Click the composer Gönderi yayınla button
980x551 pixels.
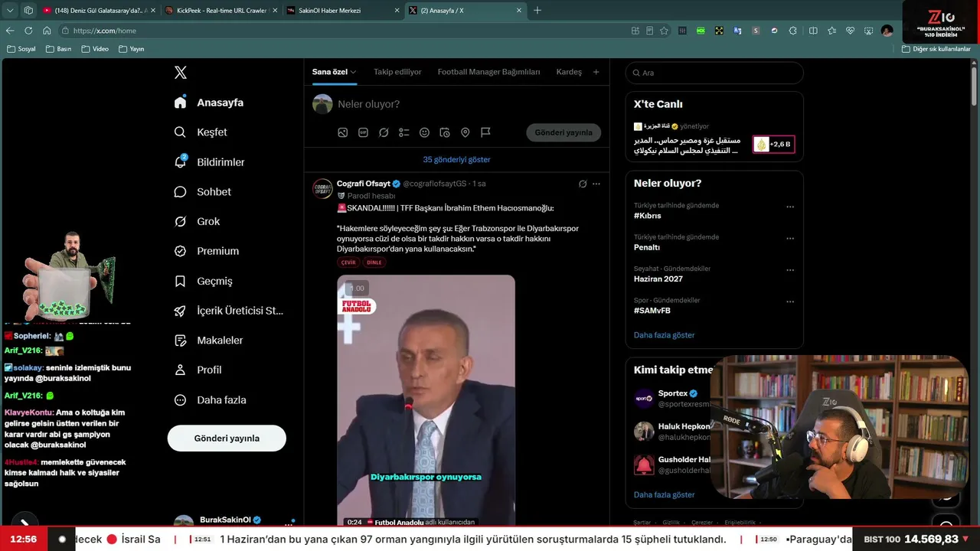click(563, 132)
